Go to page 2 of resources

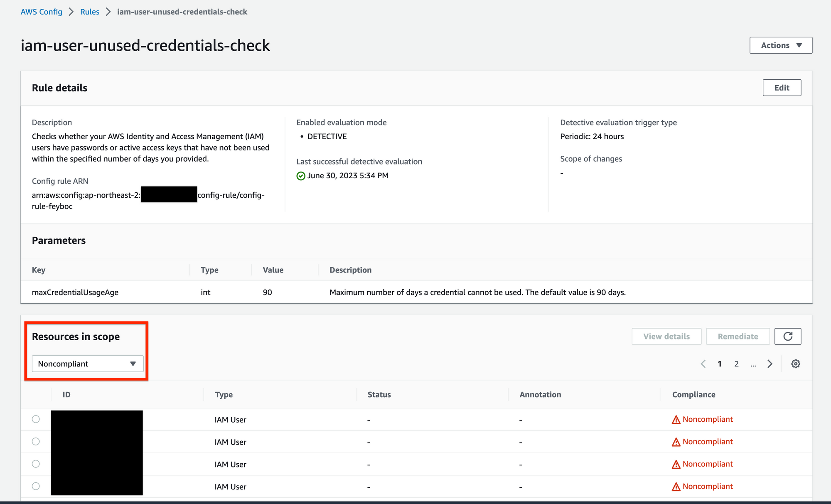point(736,364)
